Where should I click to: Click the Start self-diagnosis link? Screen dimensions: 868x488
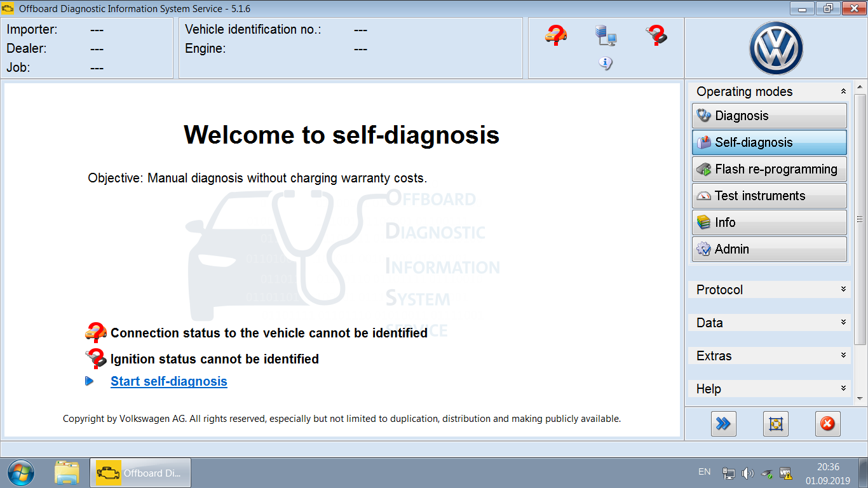tap(169, 381)
